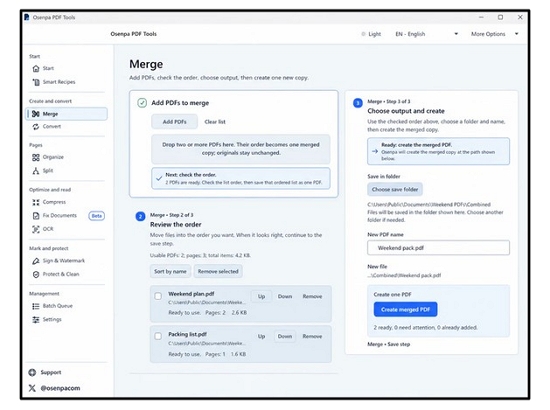Click the Batch Queue list icon
550x410 pixels.
[36, 307]
